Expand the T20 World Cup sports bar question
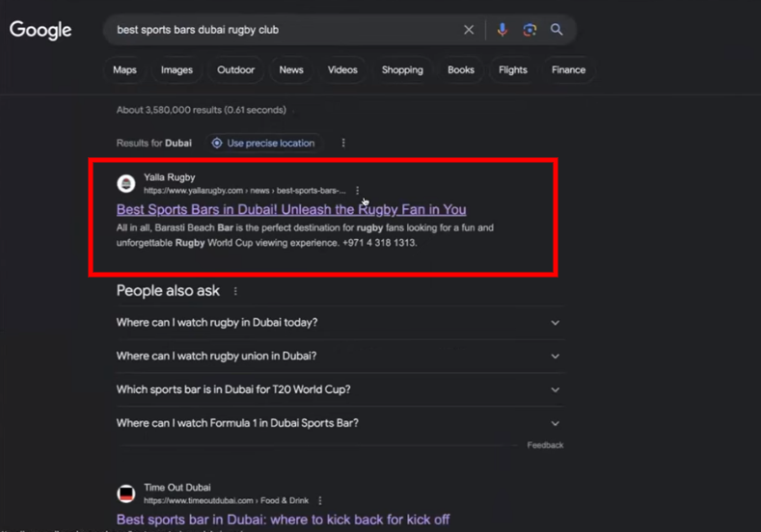This screenshot has width=761, height=532. coord(555,390)
